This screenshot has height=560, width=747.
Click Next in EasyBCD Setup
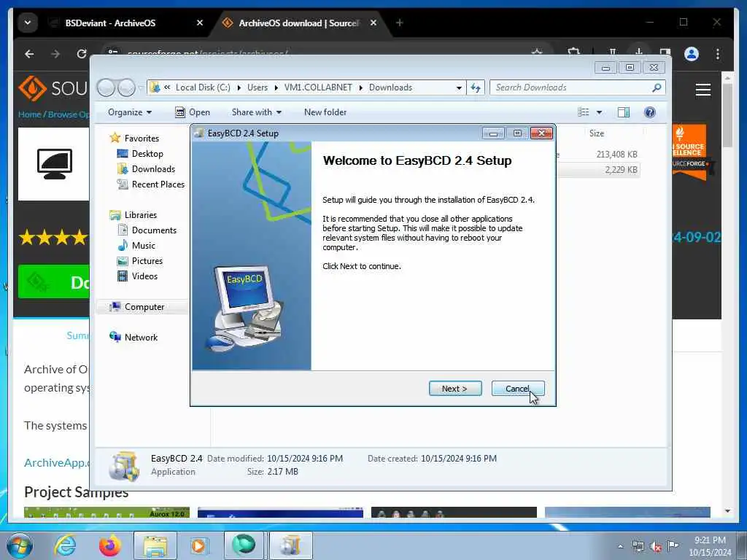point(455,389)
